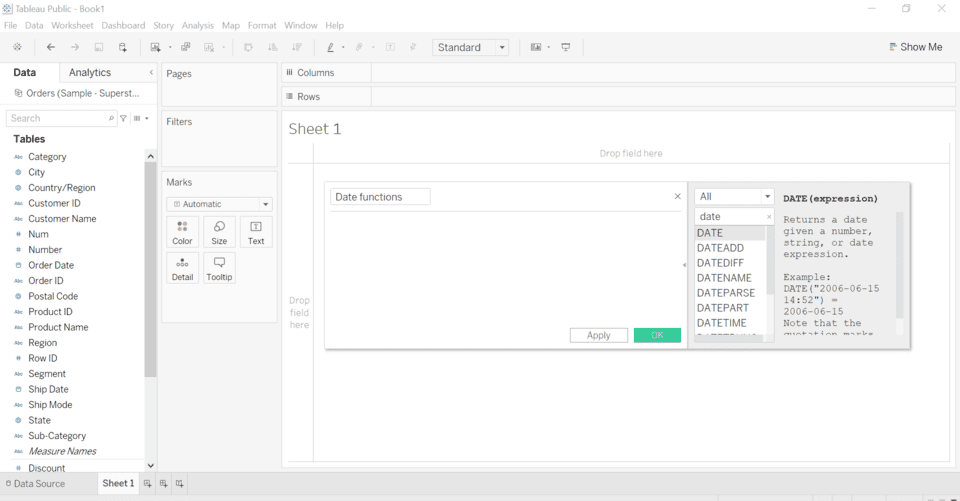Click the New Story tab icon
This screenshot has width=960, height=501.
click(x=179, y=483)
